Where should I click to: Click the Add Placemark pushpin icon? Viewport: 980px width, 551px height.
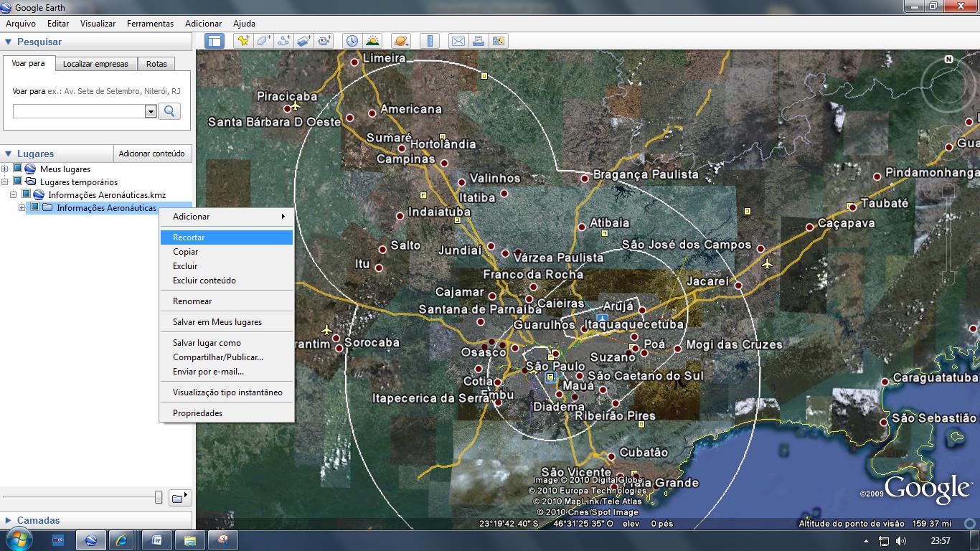tap(243, 41)
